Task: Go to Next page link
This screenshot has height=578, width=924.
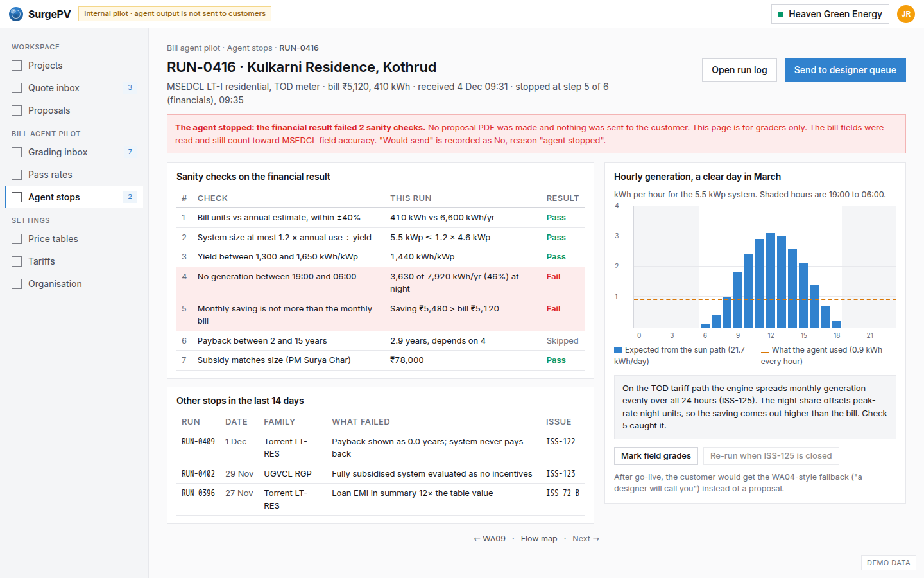Action: [586, 539]
